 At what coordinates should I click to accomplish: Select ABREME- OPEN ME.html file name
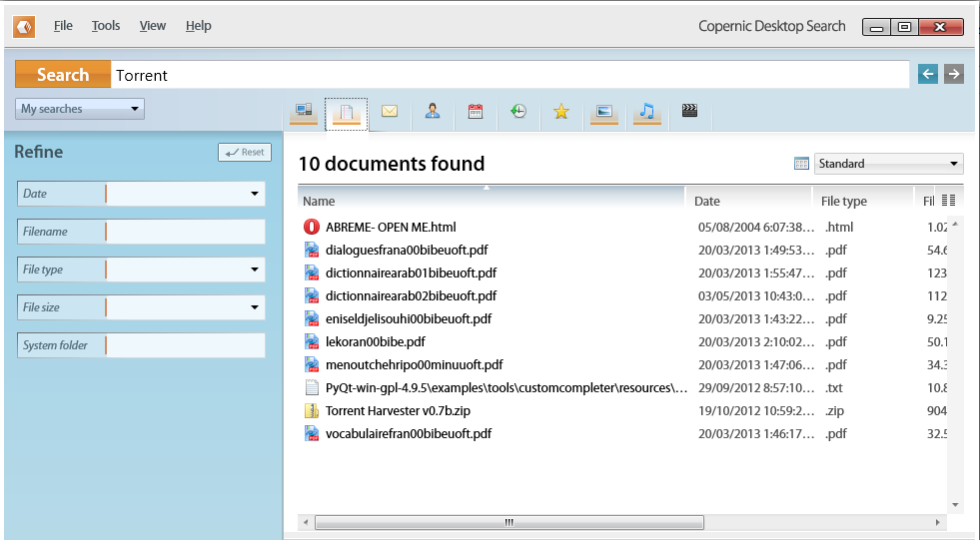(x=391, y=228)
